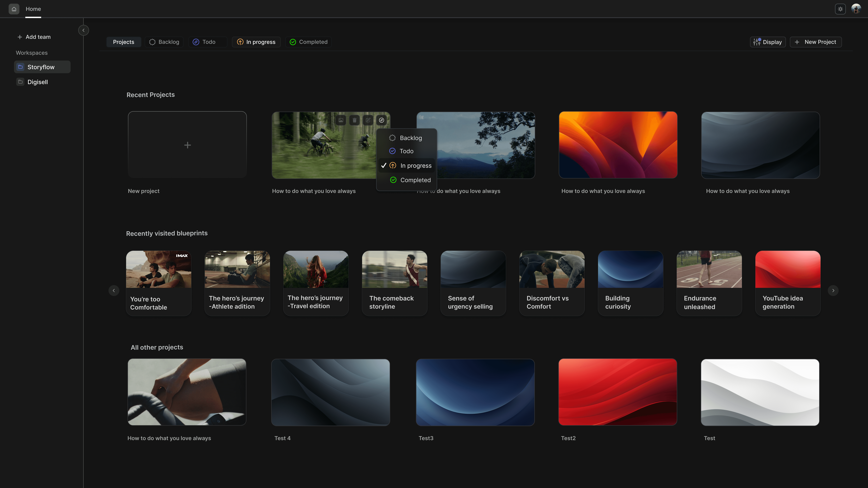
Task: Select the Digisell workspace
Action: coord(42,82)
